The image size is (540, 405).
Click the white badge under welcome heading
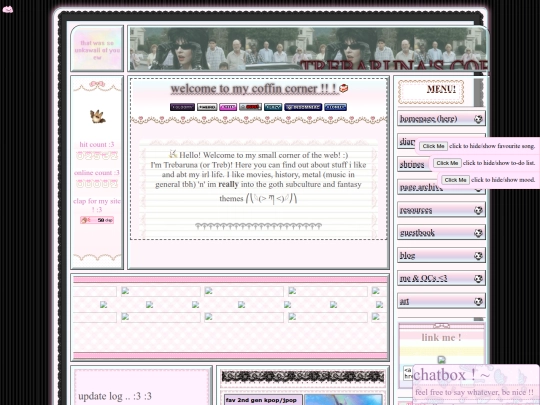207,107
